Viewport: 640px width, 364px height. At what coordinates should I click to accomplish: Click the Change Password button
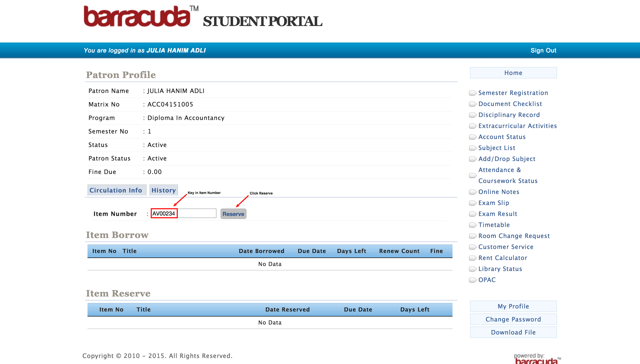(513, 319)
